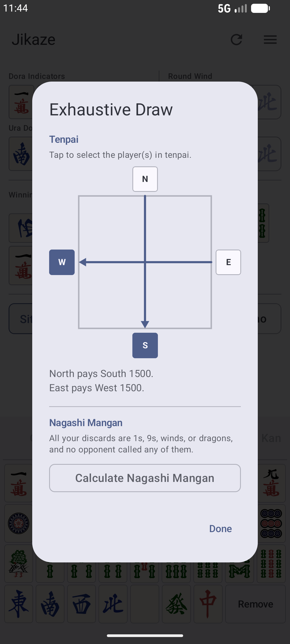
Task: Select the West wind tile
Action: 81,604
